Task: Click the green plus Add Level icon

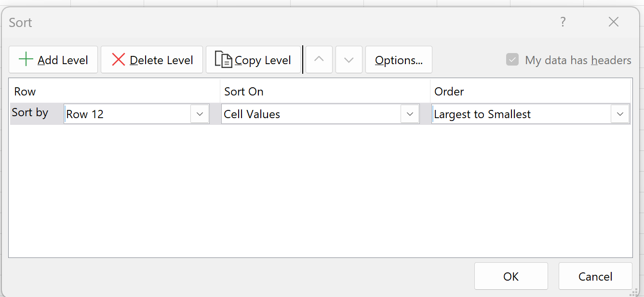Action: click(x=25, y=59)
